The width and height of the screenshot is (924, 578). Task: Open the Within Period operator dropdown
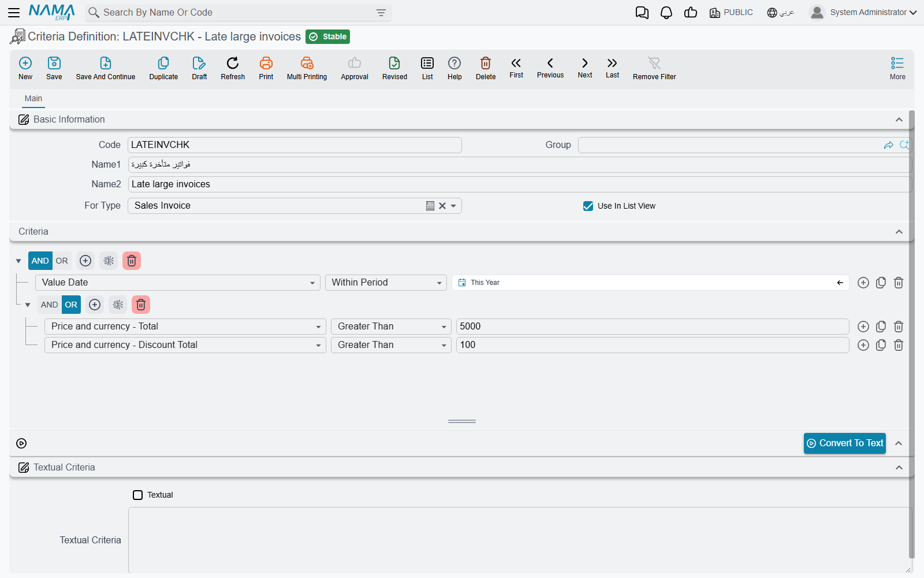439,283
